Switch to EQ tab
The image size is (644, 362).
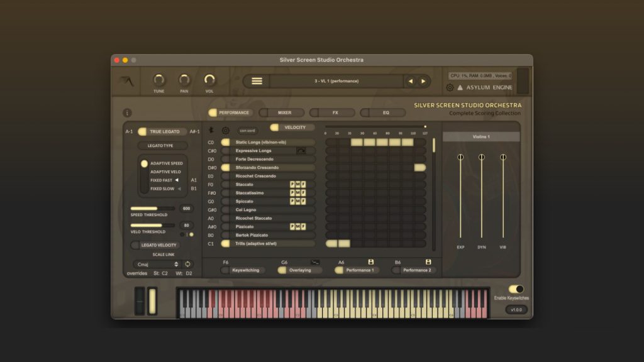[383, 112]
